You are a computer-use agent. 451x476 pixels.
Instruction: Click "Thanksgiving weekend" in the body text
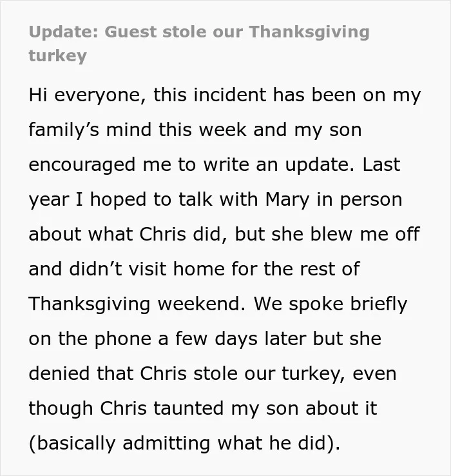pyautogui.click(x=137, y=304)
